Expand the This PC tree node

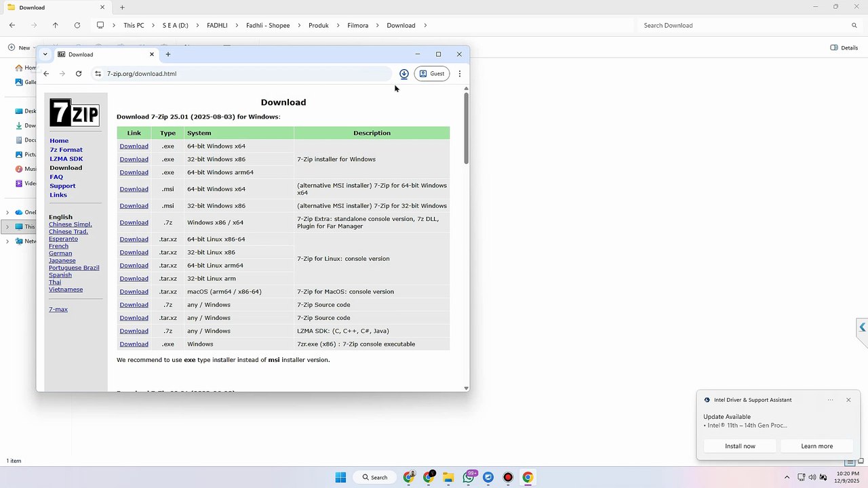(7, 226)
